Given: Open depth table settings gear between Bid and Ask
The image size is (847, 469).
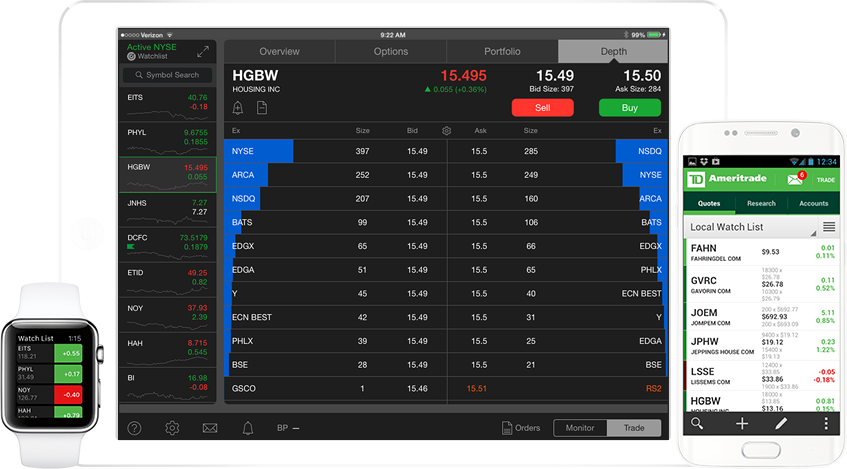Looking at the screenshot, I should [x=446, y=131].
